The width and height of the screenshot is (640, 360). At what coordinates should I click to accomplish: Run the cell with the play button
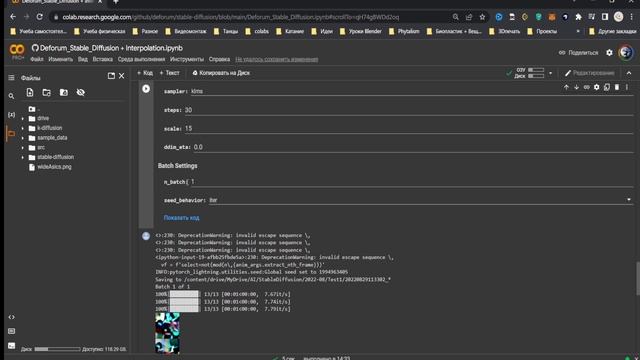click(x=146, y=89)
